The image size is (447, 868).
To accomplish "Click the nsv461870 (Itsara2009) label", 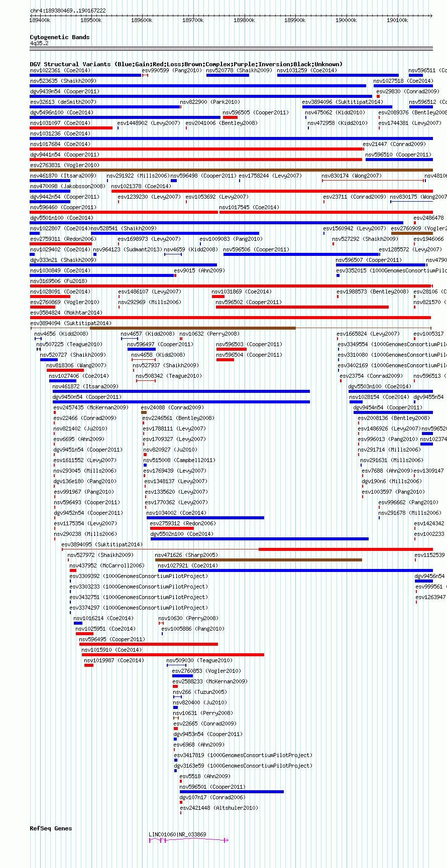I will [x=63, y=176].
